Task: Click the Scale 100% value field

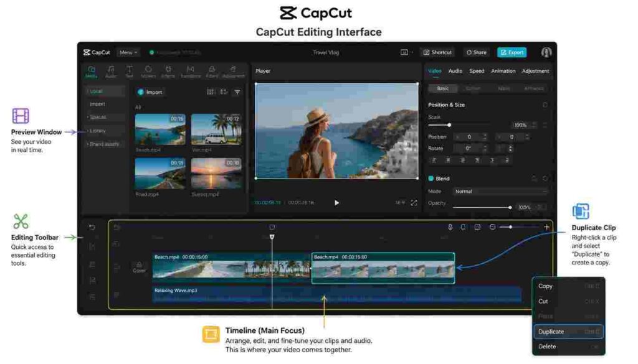Action: [524, 125]
